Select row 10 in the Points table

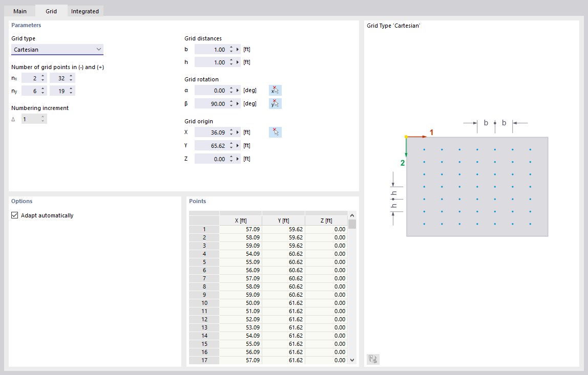[x=204, y=303]
